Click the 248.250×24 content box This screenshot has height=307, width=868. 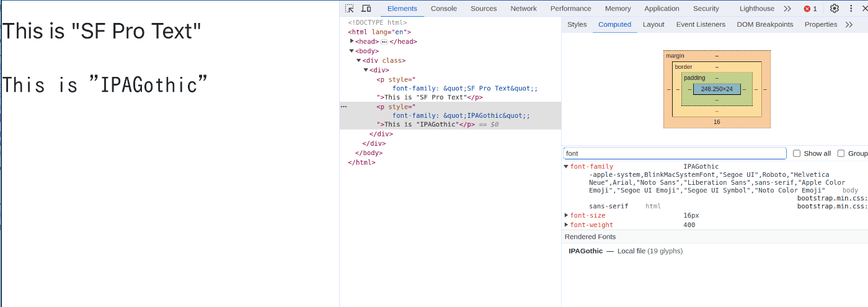point(717,89)
